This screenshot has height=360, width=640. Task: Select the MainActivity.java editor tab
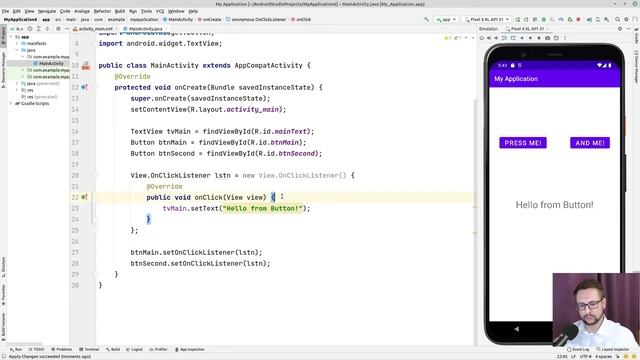[x=146, y=29]
